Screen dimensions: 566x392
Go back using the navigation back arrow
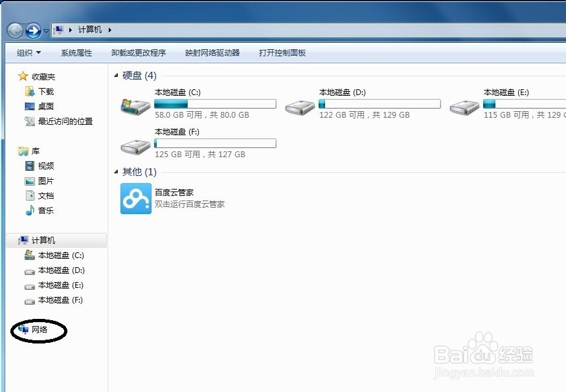pyautogui.click(x=14, y=30)
